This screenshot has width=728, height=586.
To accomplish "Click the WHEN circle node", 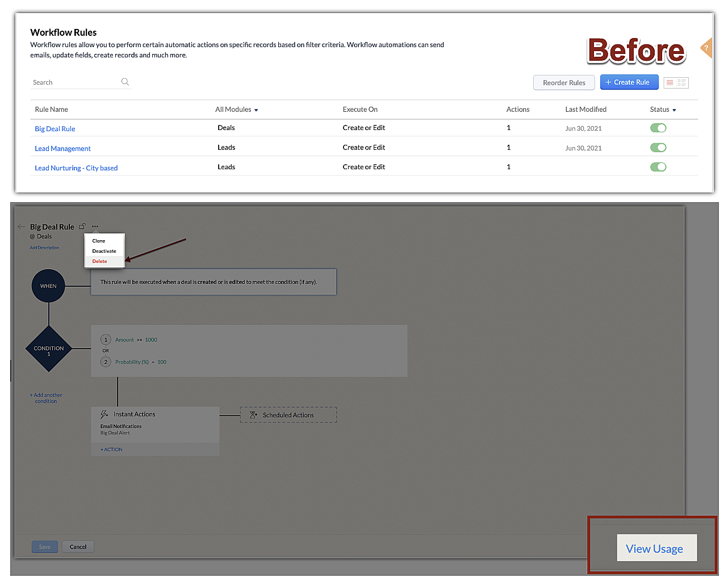I will (48, 286).
